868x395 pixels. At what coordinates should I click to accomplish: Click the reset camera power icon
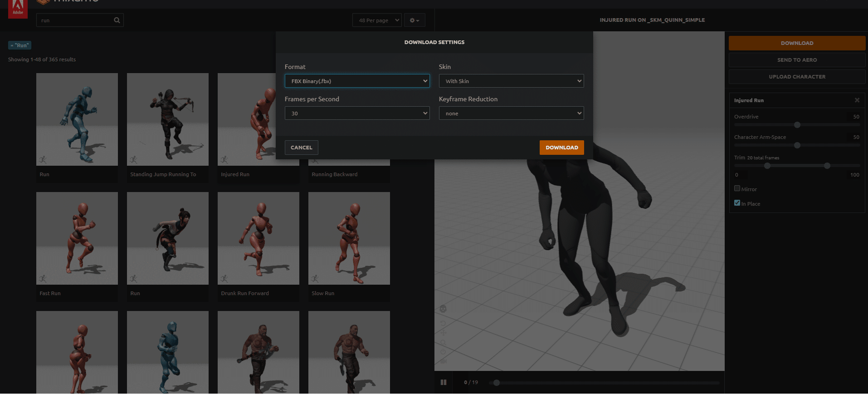[443, 352]
